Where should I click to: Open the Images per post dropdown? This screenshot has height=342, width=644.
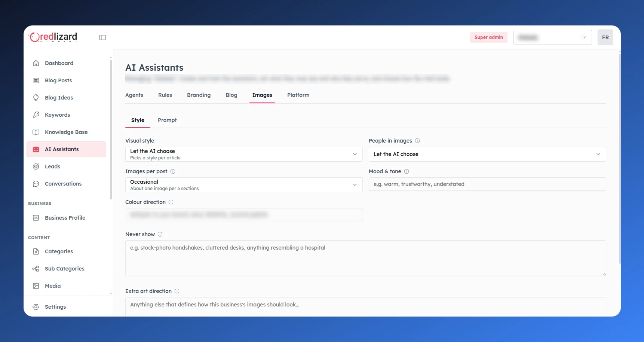click(x=244, y=185)
